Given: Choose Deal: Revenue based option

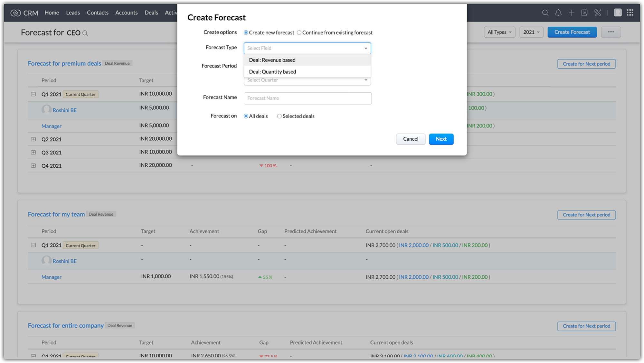Looking at the screenshot, I should (x=272, y=60).
